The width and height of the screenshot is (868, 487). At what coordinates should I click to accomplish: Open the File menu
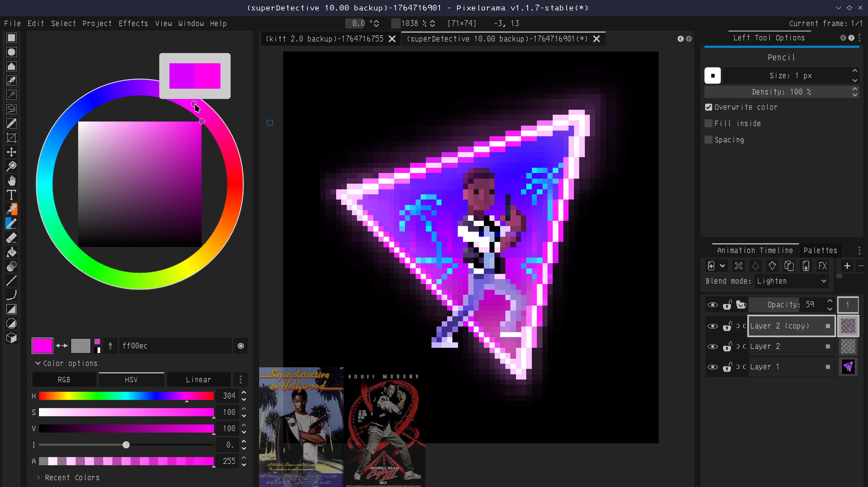click(x=12, y=23)
